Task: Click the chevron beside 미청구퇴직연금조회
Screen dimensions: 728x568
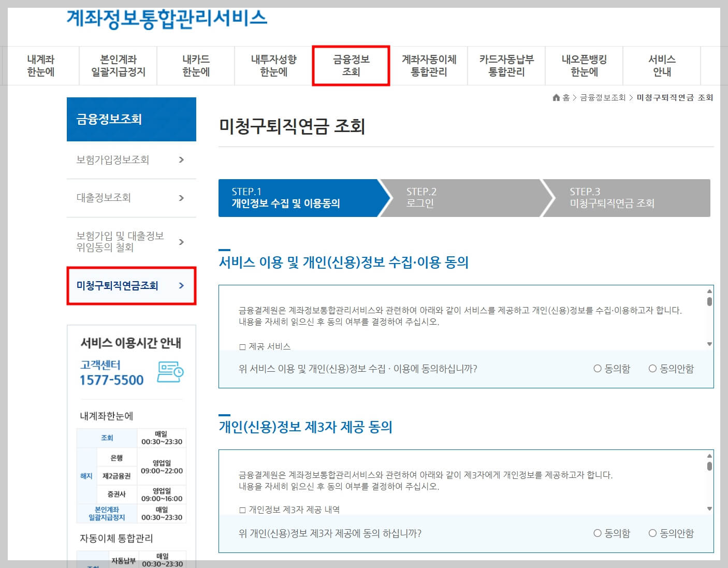Action: click(181, 286)
